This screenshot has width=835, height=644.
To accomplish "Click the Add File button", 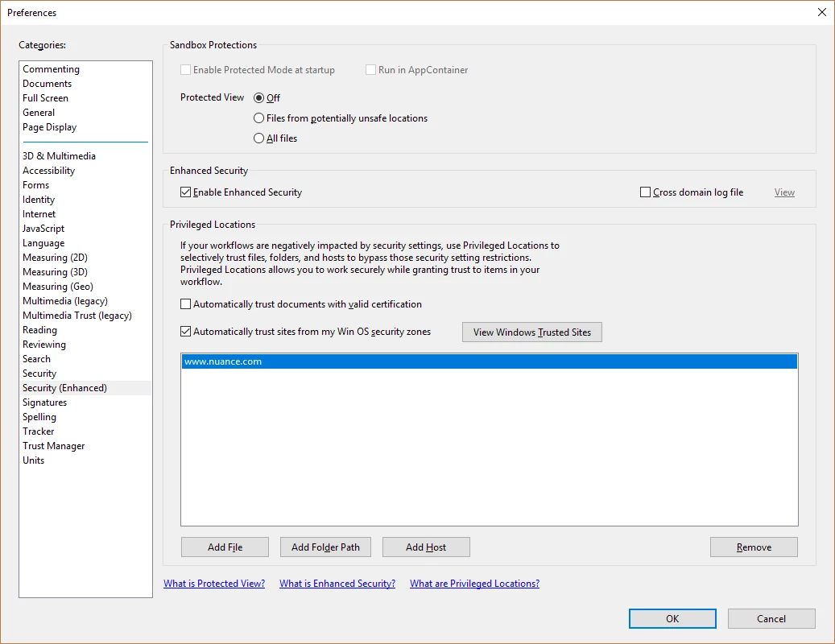I will 225,547.
